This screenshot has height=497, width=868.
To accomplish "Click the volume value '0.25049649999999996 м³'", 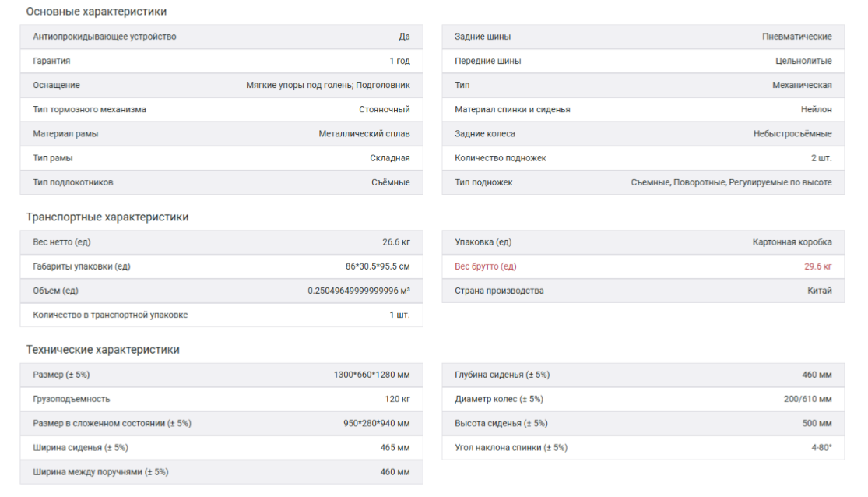I will (x=359, y=291).
